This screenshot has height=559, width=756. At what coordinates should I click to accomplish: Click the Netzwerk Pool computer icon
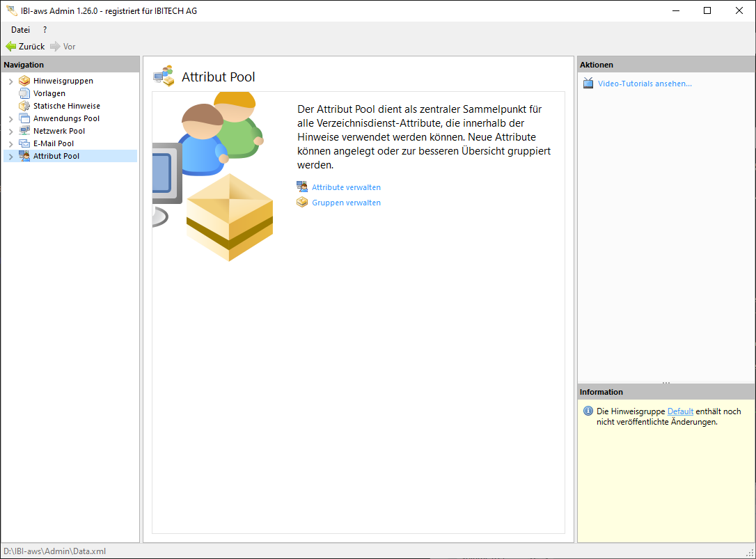[x=24, y=131]
